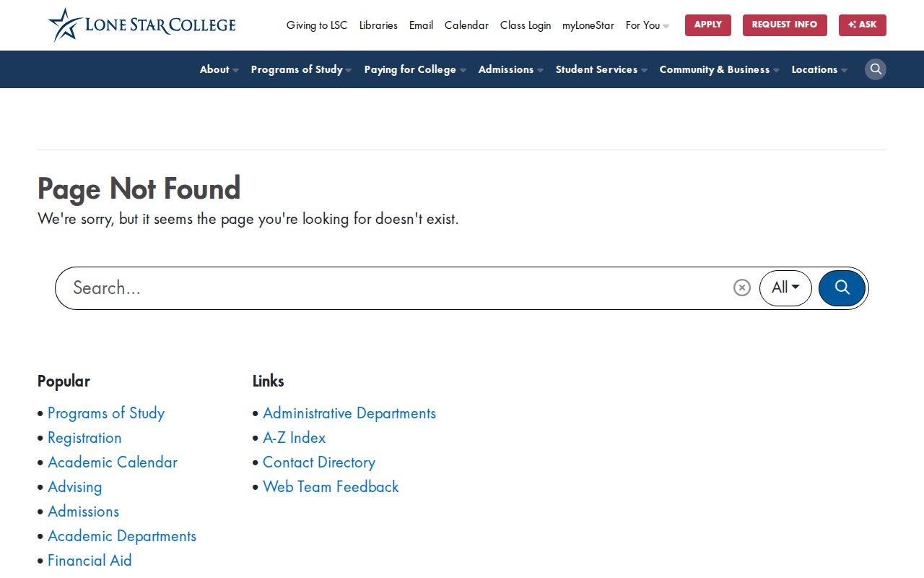Go to the A-Z Index link
The width and height of the screenshot is (924, 578).
click(x=294, y=438)
